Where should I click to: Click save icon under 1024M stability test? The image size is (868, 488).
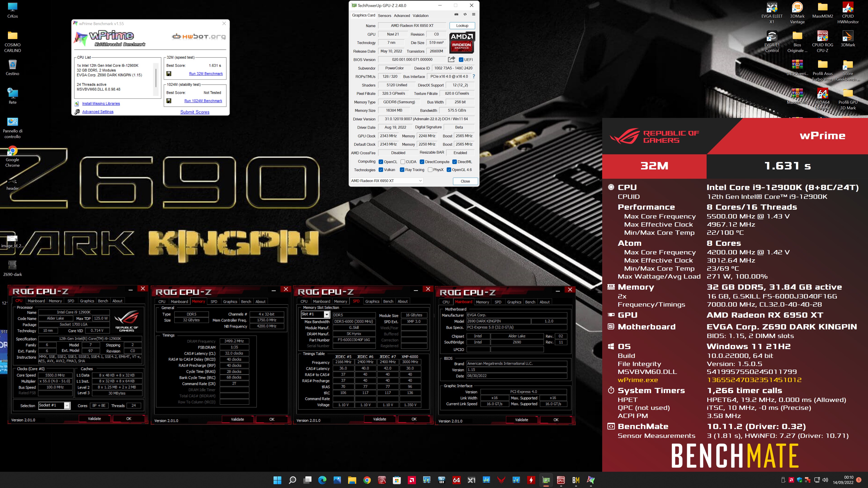click(169, 101)
